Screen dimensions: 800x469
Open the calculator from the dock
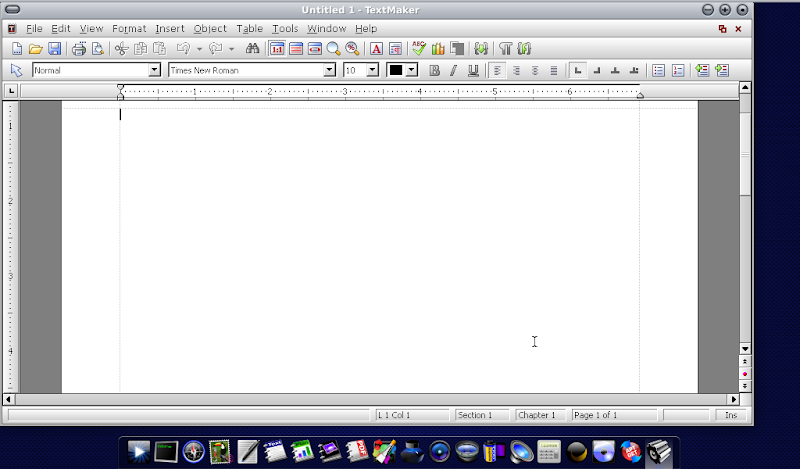[x=548, y=452]
